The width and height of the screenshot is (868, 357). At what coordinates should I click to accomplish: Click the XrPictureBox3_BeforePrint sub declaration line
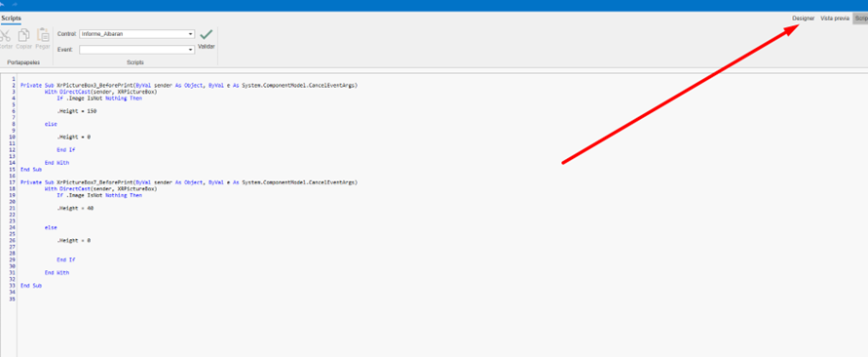coord(189,86)
